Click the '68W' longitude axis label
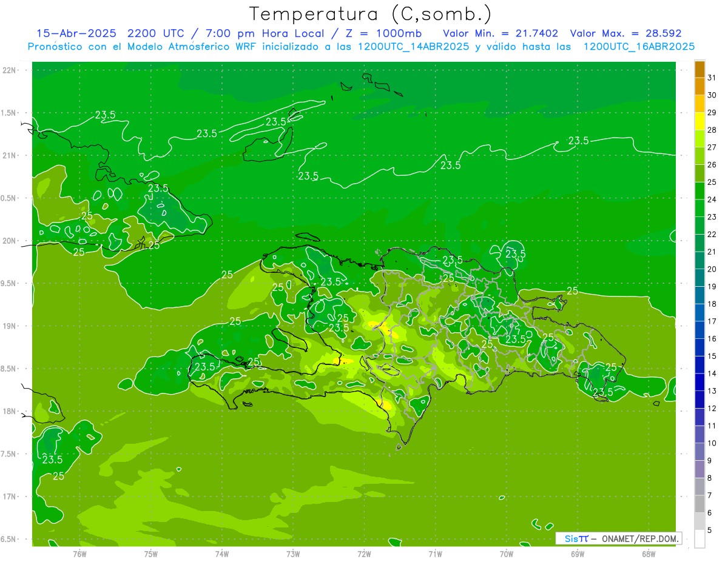 pyautogui.click(x=649, y=554)
